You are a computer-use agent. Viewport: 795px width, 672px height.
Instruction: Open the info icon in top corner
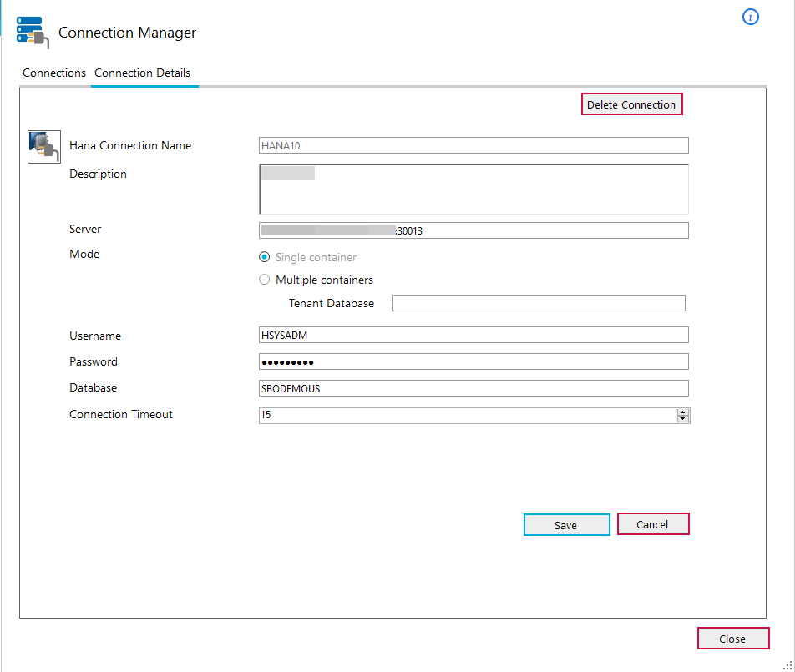[751, 17]
